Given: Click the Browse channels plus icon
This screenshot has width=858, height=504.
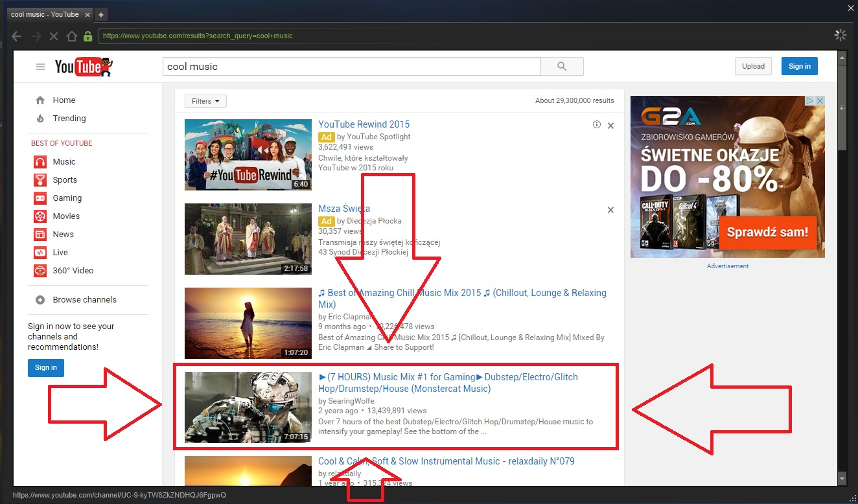Looking at the screenshot, I should point(40,300).
